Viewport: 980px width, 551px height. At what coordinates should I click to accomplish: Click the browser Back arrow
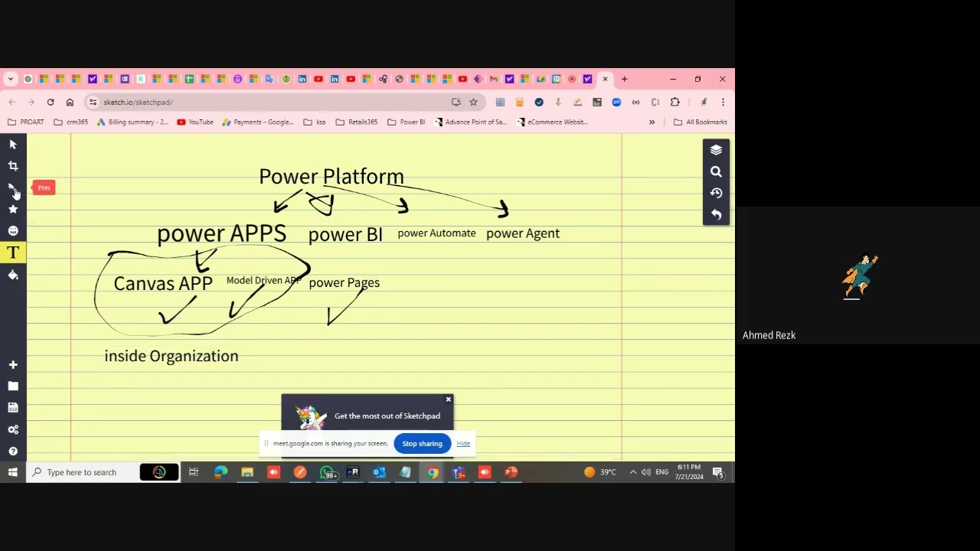(x=11, y=102)
